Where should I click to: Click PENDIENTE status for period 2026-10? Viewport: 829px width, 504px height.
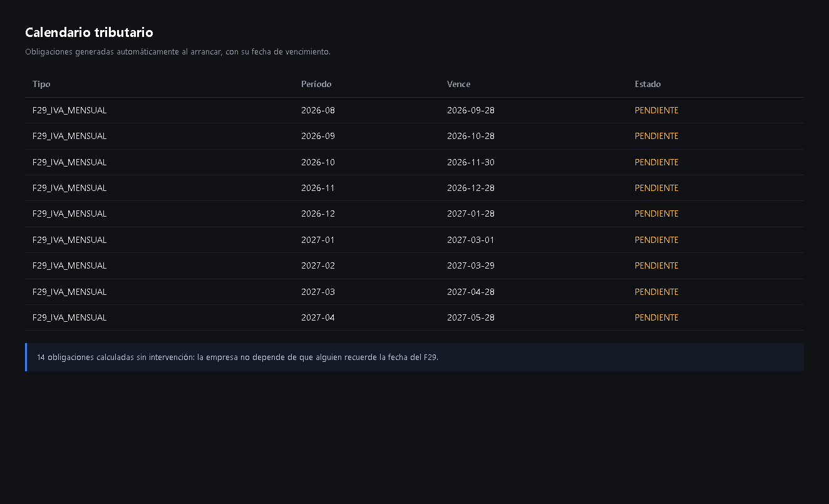point(657,162)
